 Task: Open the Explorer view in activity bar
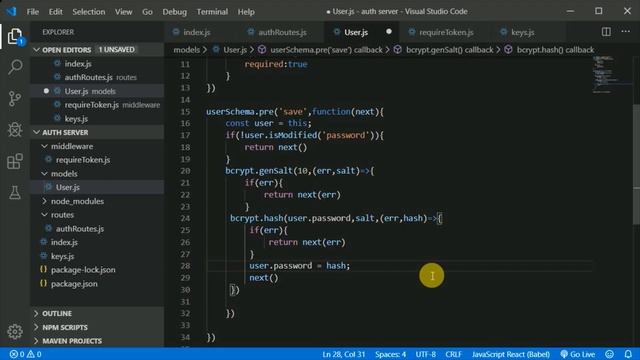coord(15,36)
